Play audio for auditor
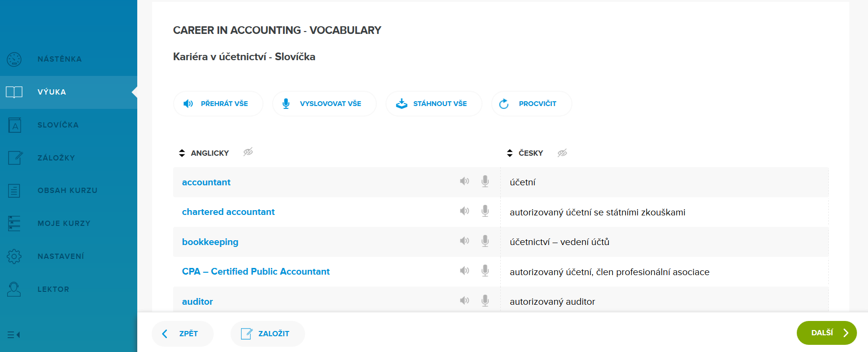This screenshot has width=868, height=352. click(464, 300)
